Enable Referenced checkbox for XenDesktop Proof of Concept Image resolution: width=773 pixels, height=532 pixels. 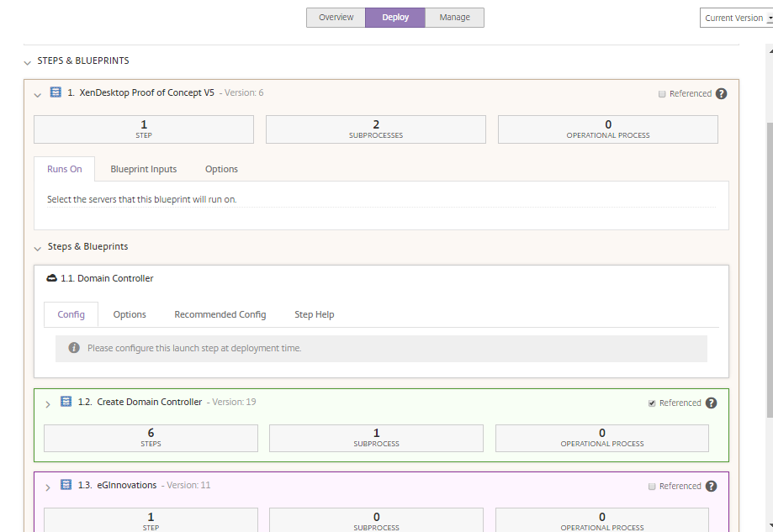(x=662, y=94)
